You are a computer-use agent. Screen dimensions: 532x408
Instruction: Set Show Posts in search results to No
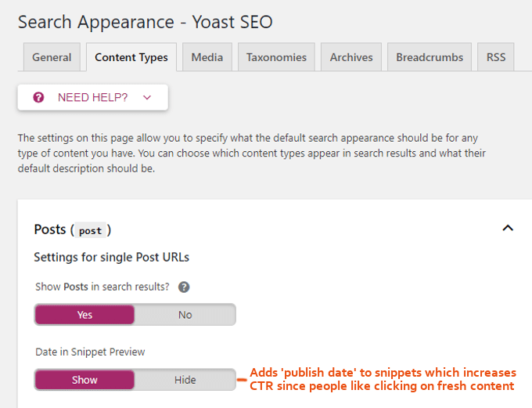[x=185, y=315]
